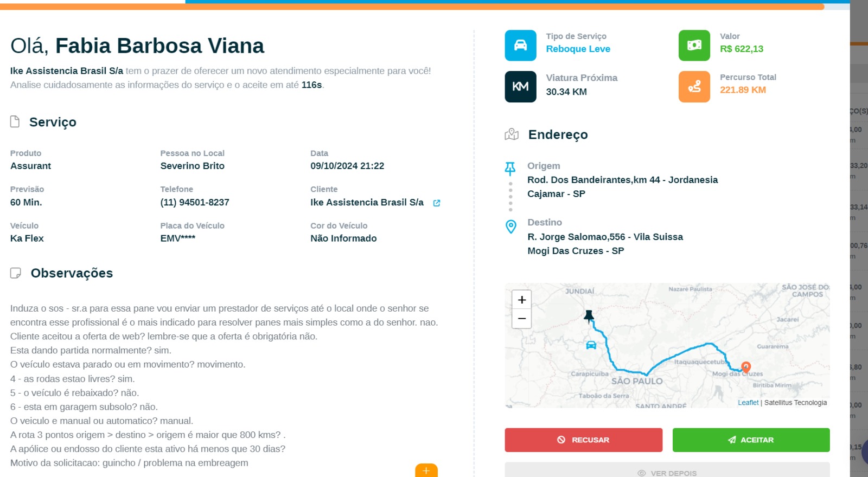Click the R$ 622,13 value
The height and width of the screenshot is (477, 868).
pyautogui.click(x=742, y=49)
